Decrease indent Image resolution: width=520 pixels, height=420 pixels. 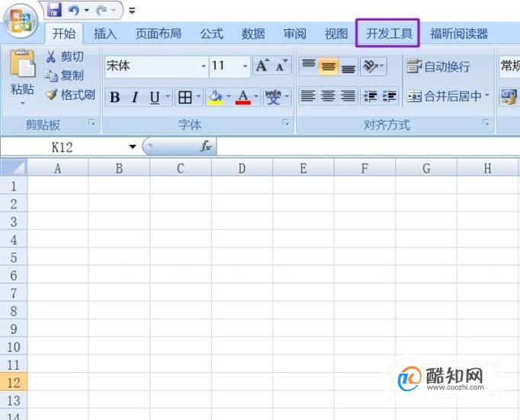tap(370, 96)
